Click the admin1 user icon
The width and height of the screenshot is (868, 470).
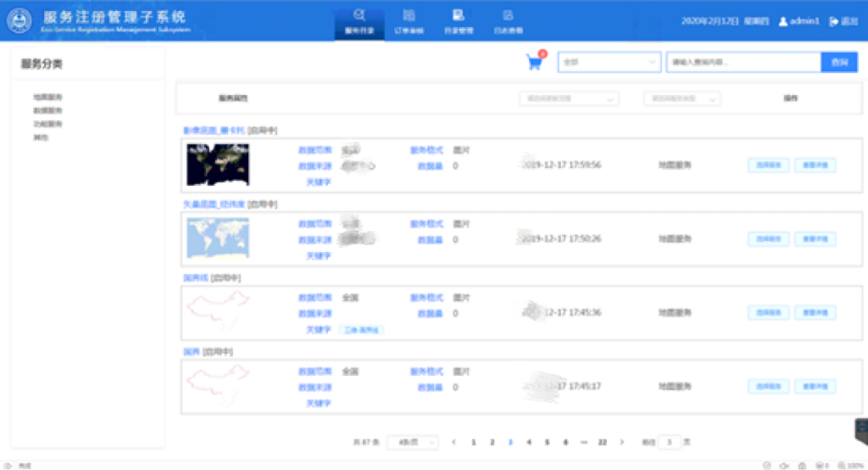click(x=782, y=21)
